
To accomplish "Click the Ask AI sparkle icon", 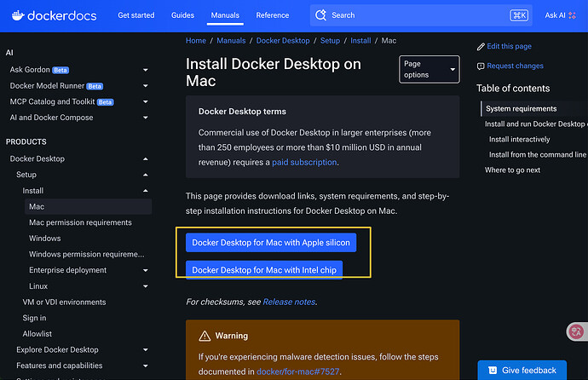I will pyautogui.click(x=573, y=15).
